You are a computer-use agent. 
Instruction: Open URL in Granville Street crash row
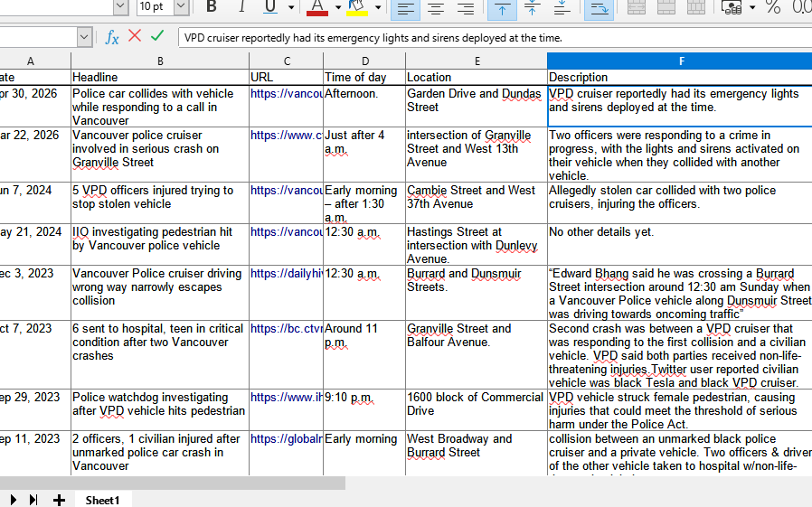tap(287, 135)
